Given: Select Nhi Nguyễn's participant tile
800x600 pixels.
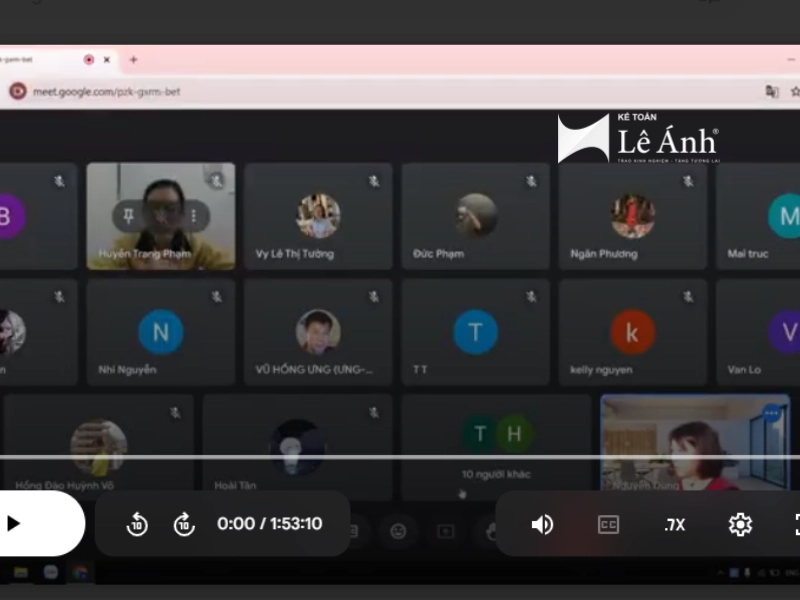Looking at the screenshot, I should click(x=161, y=333).
